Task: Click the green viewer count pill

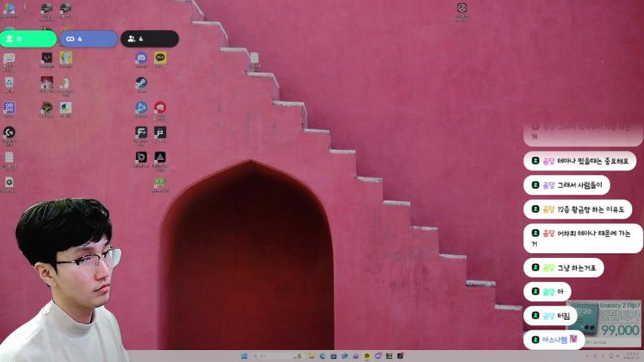Action: 29,38
